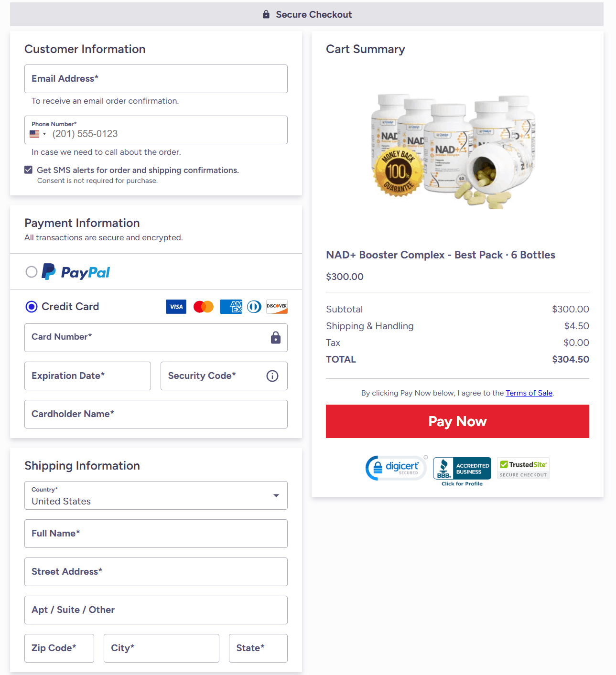This screenshot has width=616, height=675.
Task: Click the padlock icon in Card Number field
Action: pyautogui.click(x=276, y=338)
